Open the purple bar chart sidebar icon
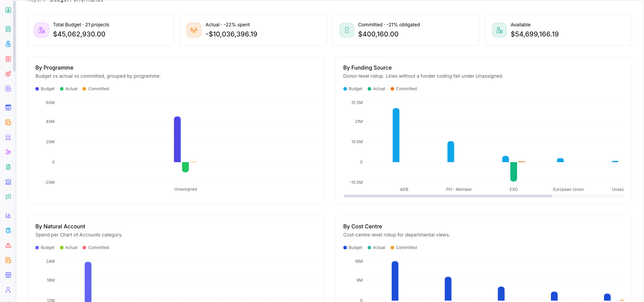 pos(8,216)
